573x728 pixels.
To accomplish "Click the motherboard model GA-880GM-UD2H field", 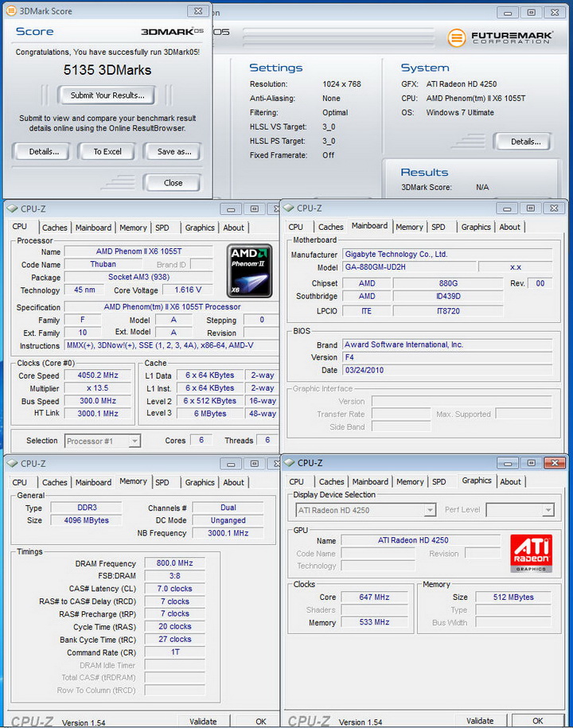I will pyautogui.click(x=410, y=267).
